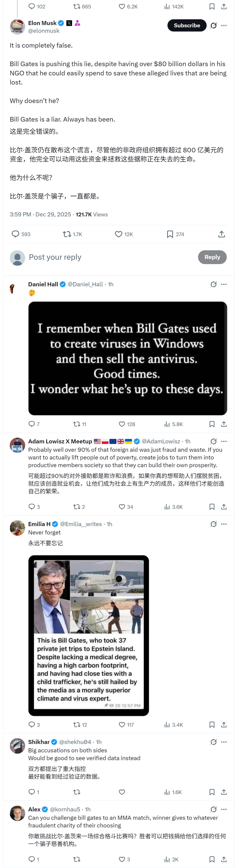The image size is (235, 868).
Task: Click Grok icon on Shikhar's reply
Action: tap(213, 742)
